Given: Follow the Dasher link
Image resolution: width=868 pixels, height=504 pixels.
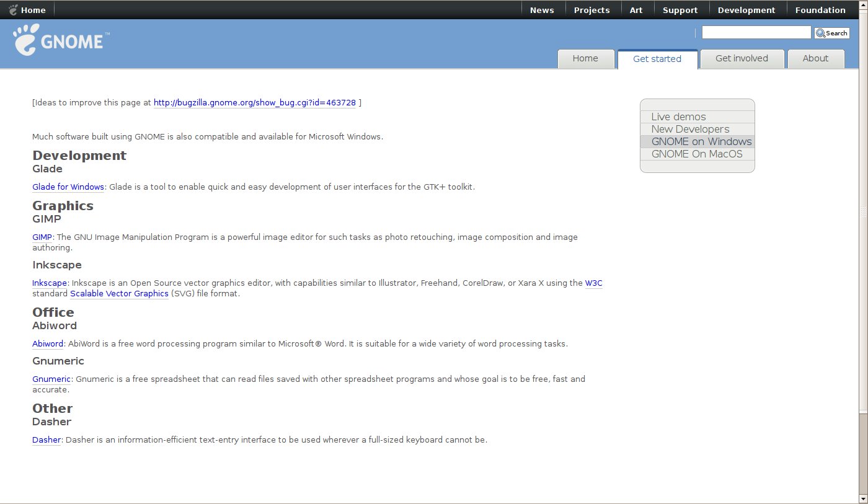Looking at the screenshot, I should click(46, 440).
